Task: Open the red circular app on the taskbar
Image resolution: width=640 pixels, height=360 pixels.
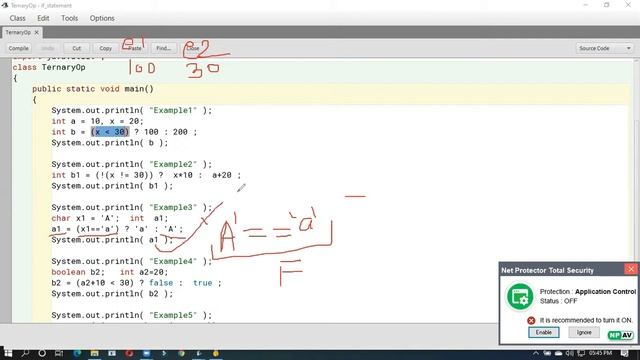Action: pos(129,353)
